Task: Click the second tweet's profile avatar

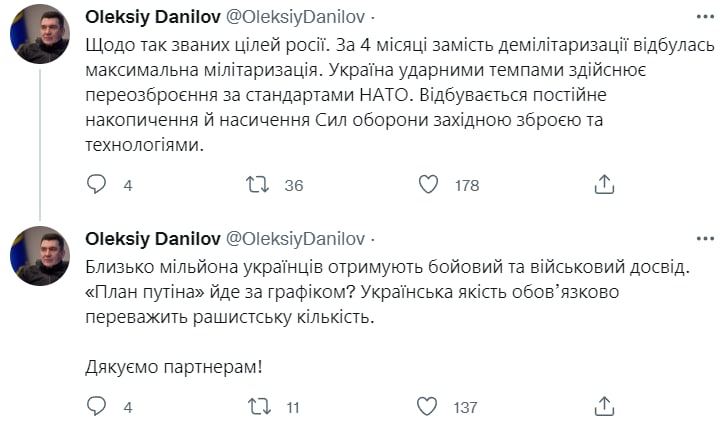Action: (40, 257)
